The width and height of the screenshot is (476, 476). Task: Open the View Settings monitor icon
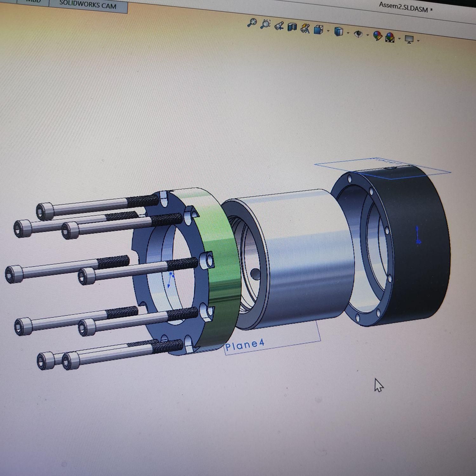[409, 39]
